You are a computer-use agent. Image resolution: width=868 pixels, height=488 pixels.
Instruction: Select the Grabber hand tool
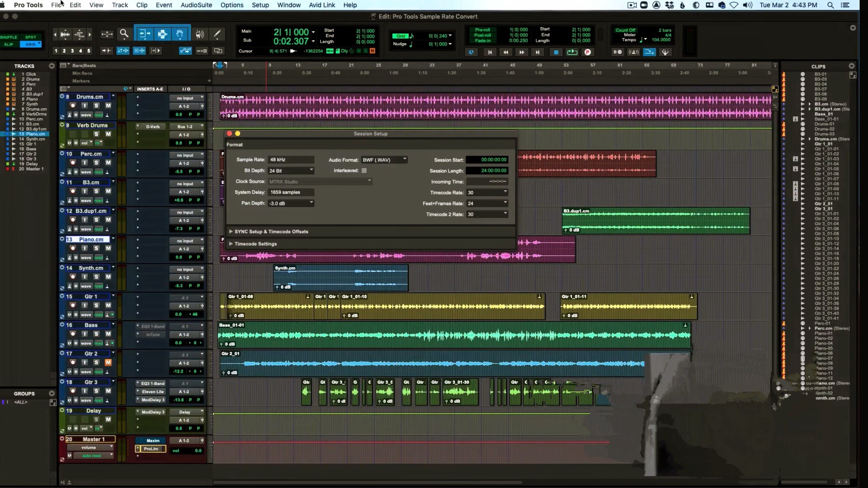[x=180, y=34]
